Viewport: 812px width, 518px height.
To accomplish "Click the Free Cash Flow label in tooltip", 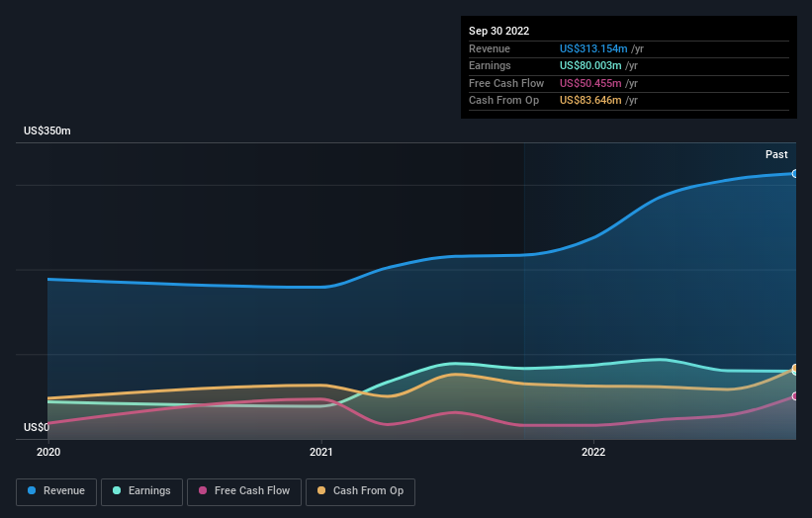I will (x=506, y=83).
